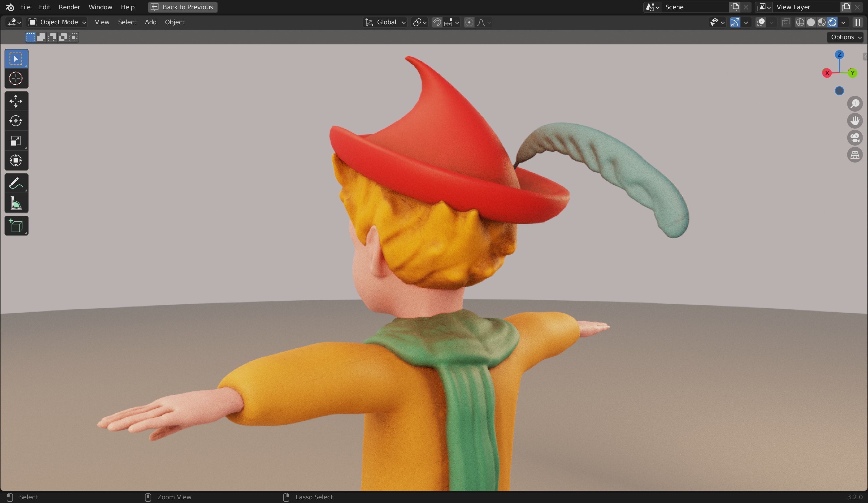
Task: Set selection mode to Invert
Action: coord(62,37)
